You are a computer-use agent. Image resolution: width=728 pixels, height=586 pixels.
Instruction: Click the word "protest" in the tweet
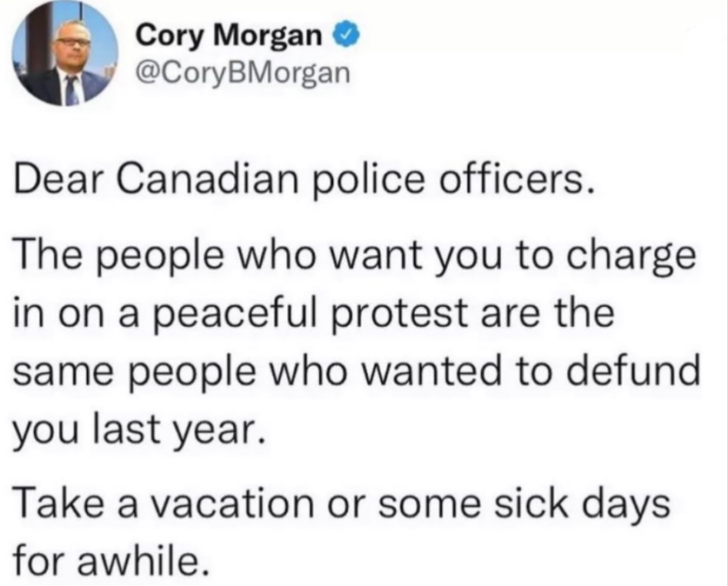(x=400, y=316)
